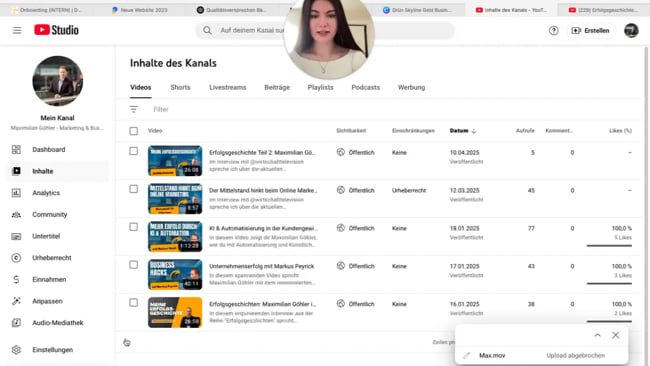Click the Audio-Mediathek music icon
650x366 pixels.
click(16, 322)
